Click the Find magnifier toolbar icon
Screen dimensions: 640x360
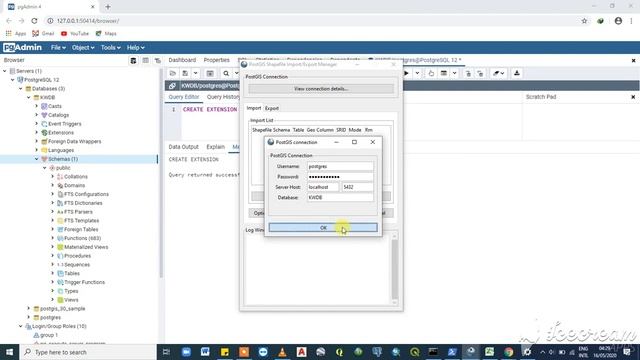tap(226, 73)
